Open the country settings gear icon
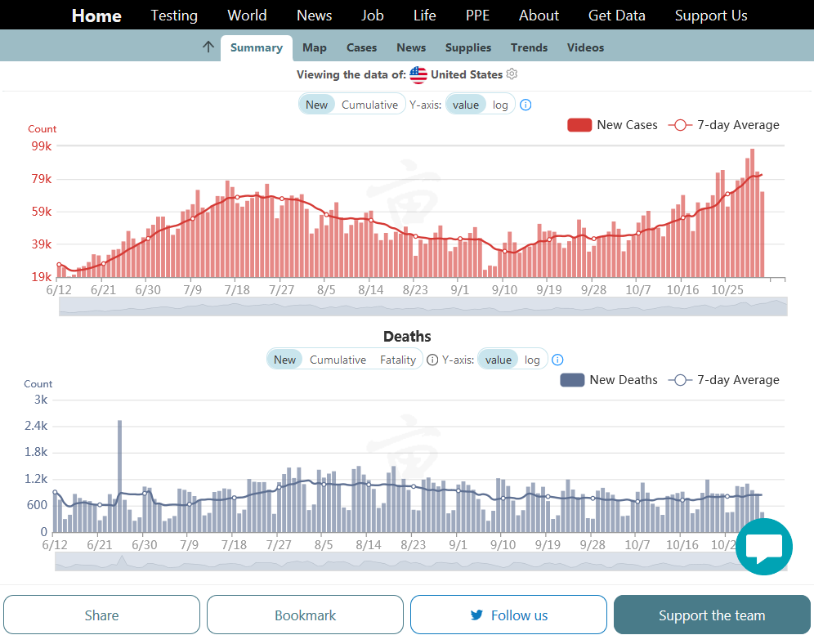This screenshot has height=644, width=814. (512, 74)
